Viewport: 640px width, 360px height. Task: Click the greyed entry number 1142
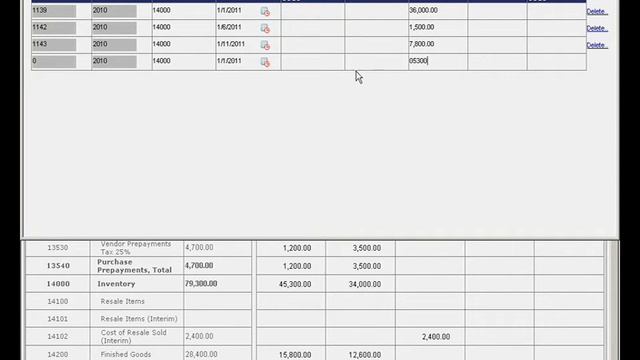53,28
